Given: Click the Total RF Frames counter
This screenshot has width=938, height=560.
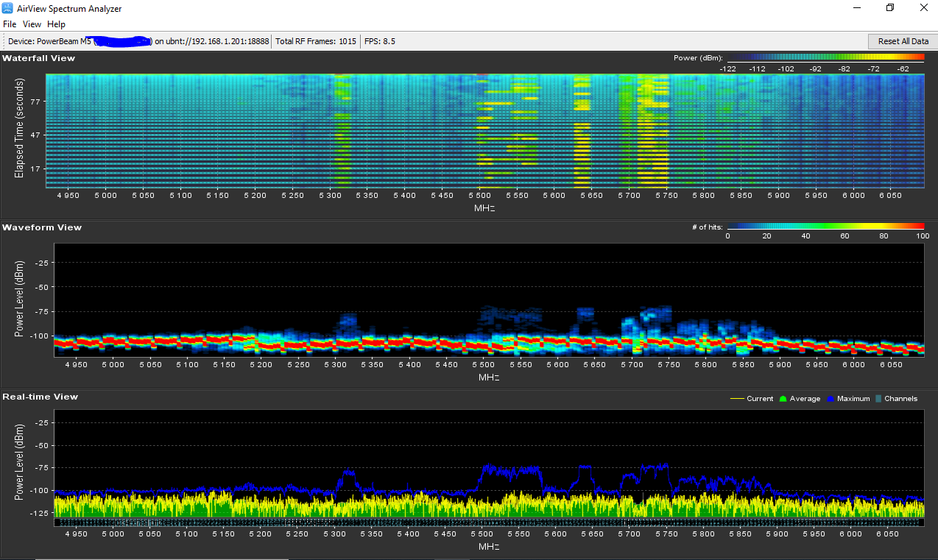Looking at the screenshot, I should pos(316,41).
